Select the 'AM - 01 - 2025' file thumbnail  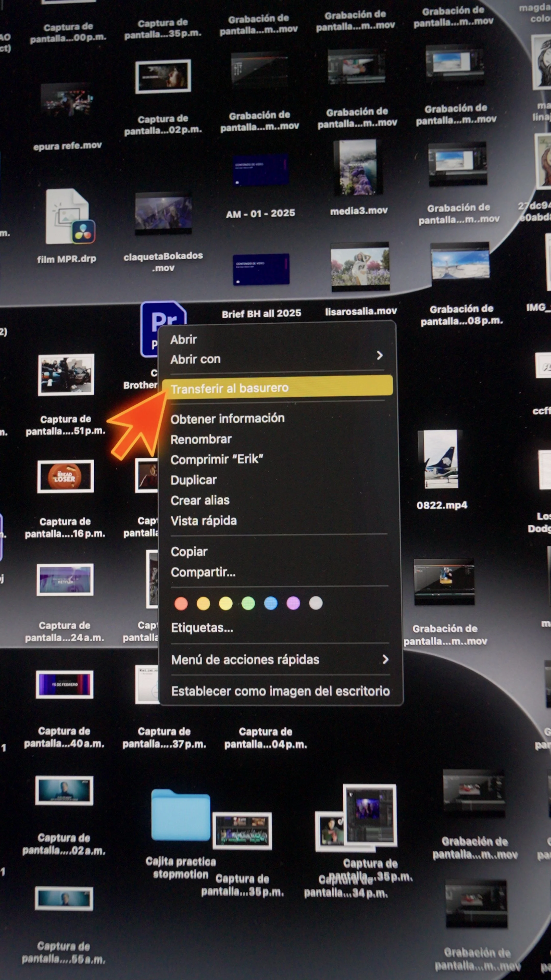point(261,170)
